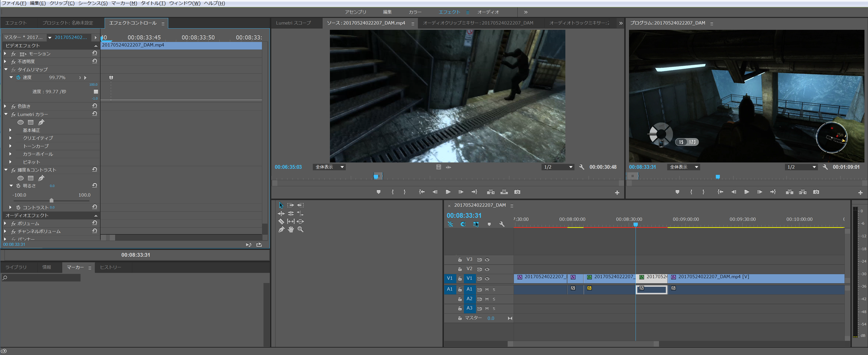Select the Track Select Forward tool
This screenshot has height=355, width=868.
(x=291, y=205)
